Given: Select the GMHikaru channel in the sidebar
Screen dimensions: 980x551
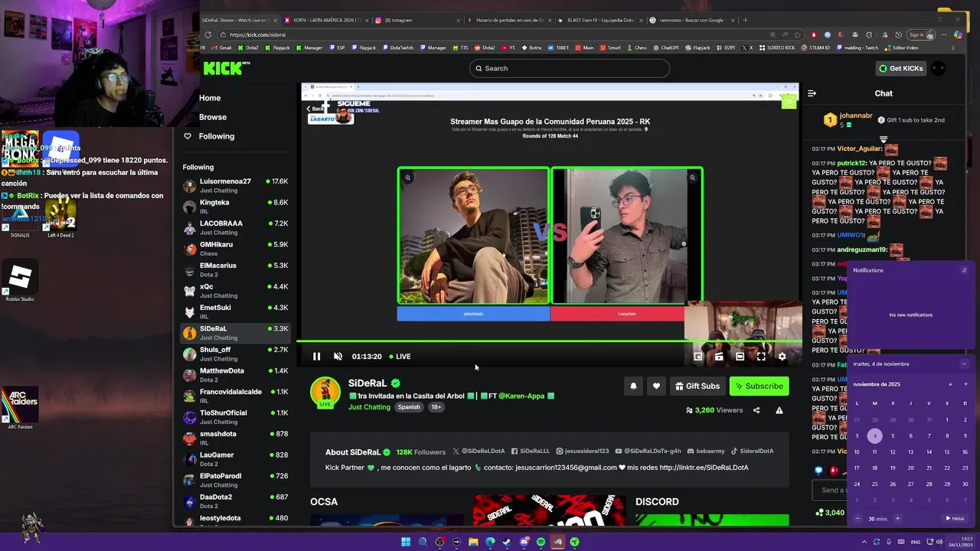Looking at the screenshot, I should (x=236, y=249).
